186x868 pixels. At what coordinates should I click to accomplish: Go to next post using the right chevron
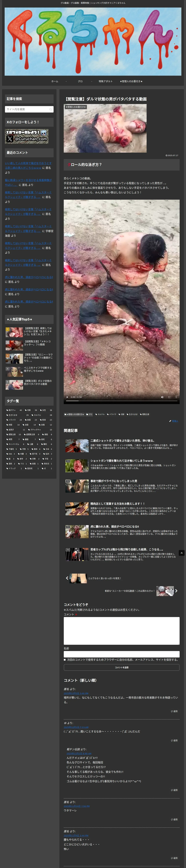pyautogui.click(x=176, y=591)
